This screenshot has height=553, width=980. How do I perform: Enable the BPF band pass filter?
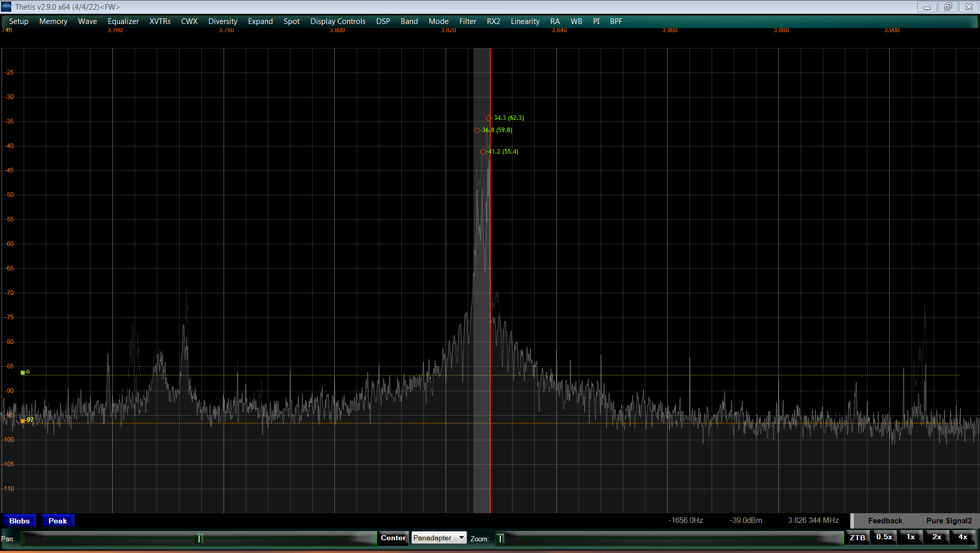coord(616,21)
